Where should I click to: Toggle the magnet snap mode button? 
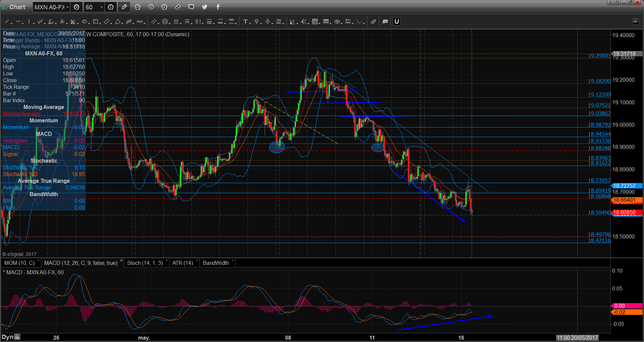click(397, 22)
